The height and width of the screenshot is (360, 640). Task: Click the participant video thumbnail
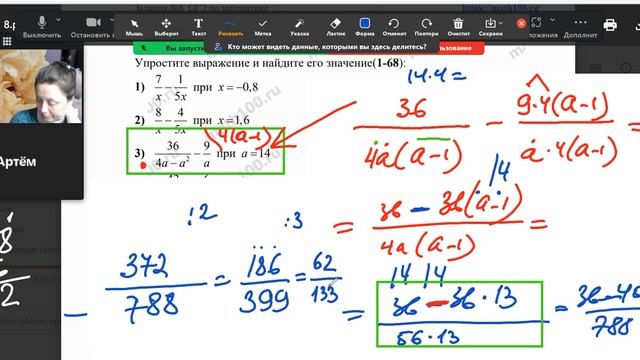pos(41,87)
